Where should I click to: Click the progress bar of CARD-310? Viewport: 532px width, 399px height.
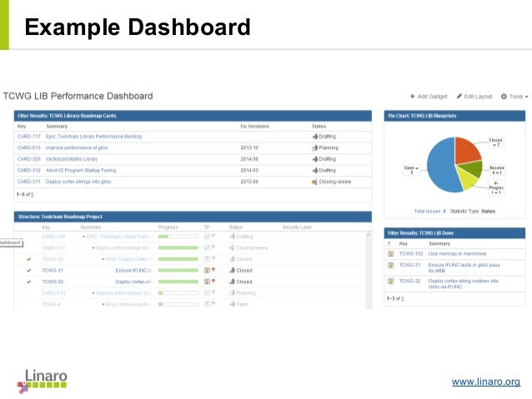(x=178, y=237)
